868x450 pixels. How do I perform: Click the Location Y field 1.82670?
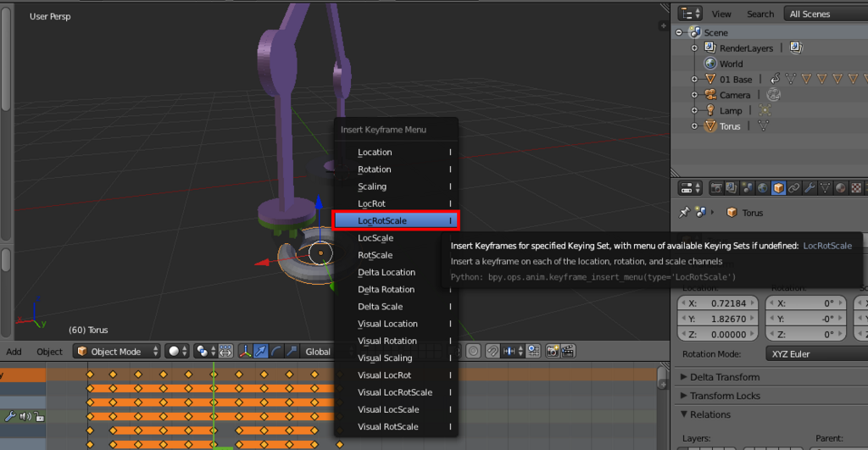[x=718, y=319]
